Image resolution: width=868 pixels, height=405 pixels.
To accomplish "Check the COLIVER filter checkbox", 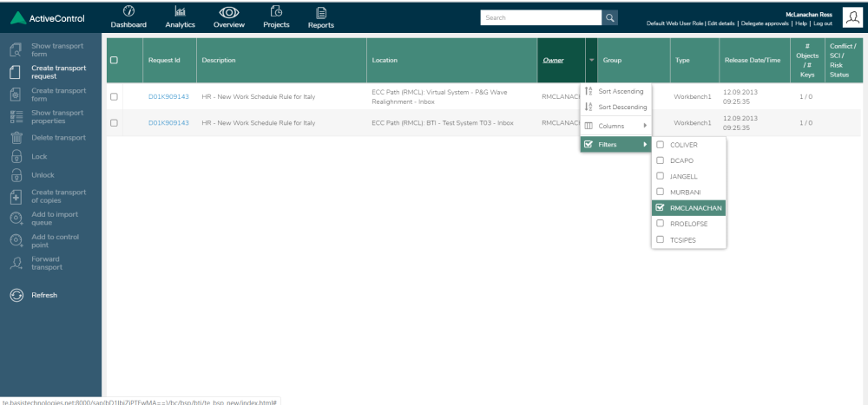I will click(660, 145).
